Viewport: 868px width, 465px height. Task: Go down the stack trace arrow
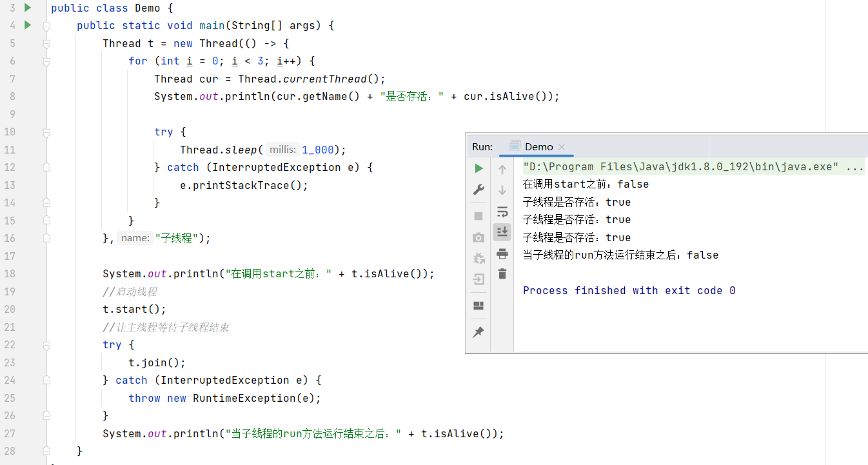point(502,190)
